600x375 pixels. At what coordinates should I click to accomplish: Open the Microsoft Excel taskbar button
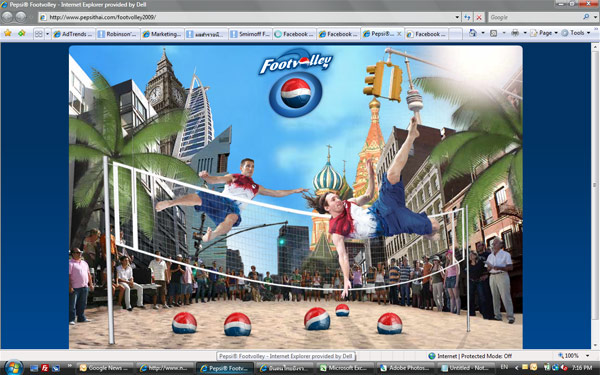coord(344,368)
